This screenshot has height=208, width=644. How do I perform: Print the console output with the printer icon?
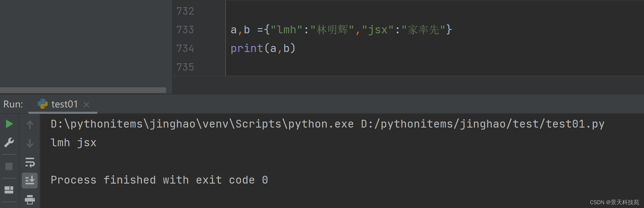click(x=30, y=199)
